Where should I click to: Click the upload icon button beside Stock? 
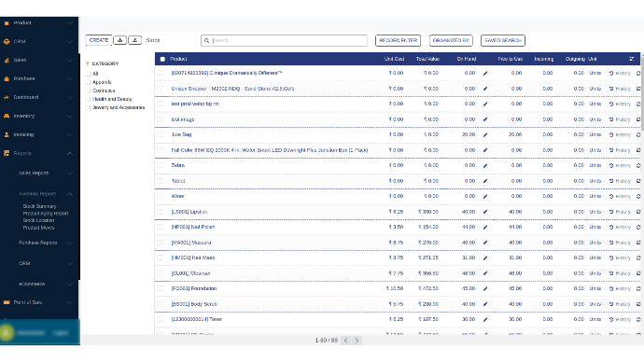pos(134,40)
